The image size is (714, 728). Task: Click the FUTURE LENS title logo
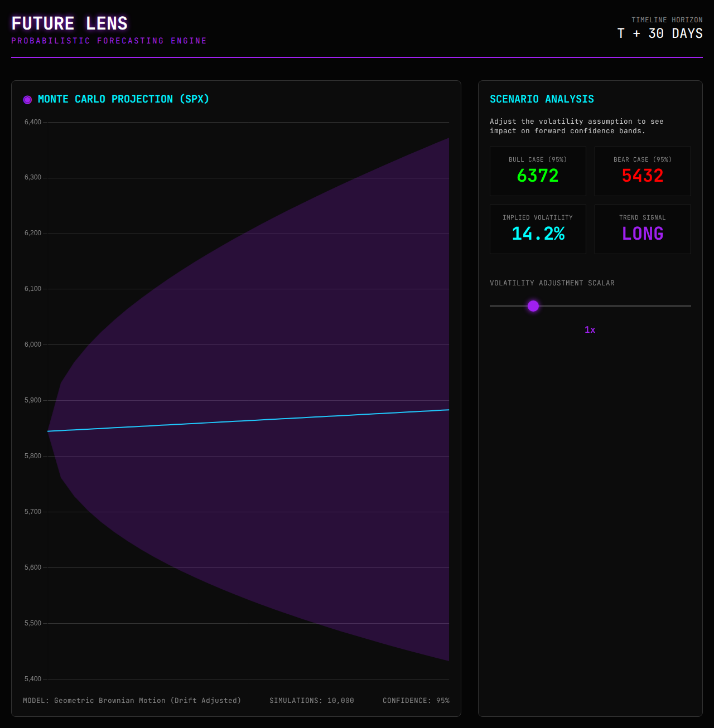pos(70,23)
